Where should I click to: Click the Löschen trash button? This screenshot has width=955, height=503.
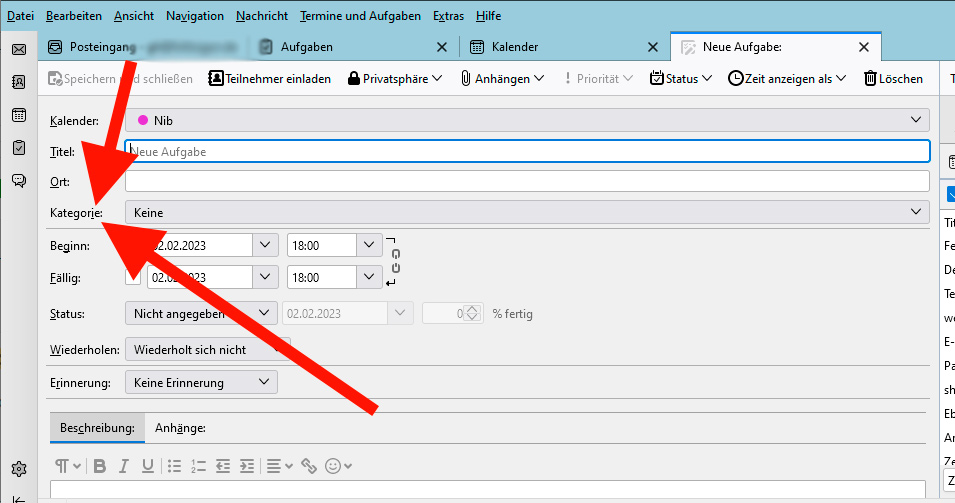click(x=893, y=78)
